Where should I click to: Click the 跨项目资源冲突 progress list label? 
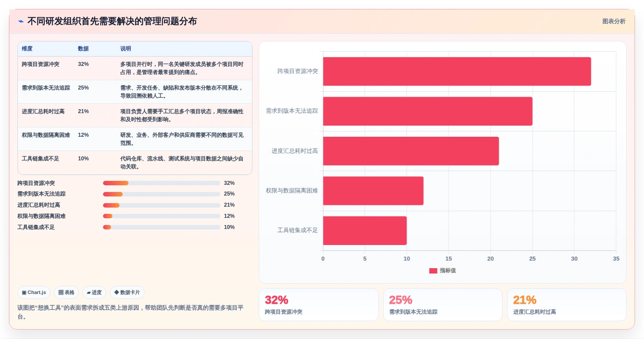(x=36, y=183)
